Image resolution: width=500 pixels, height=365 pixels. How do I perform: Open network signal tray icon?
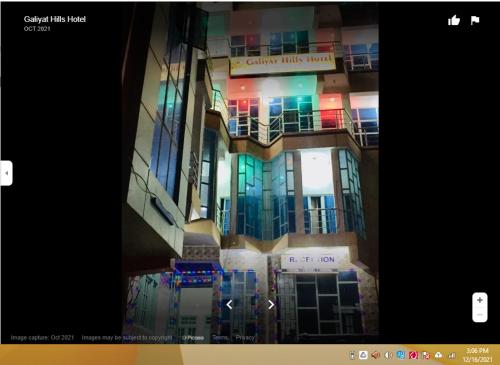coord(452,355)
